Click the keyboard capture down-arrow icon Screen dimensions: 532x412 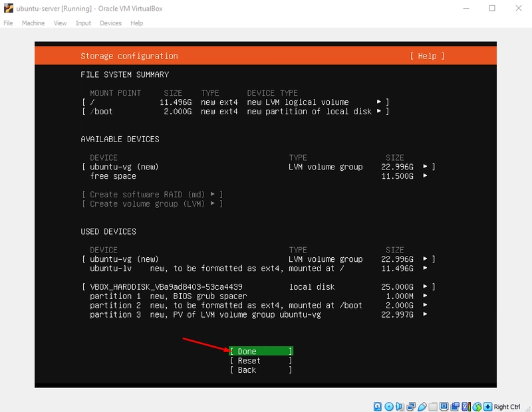click(488, 407)
